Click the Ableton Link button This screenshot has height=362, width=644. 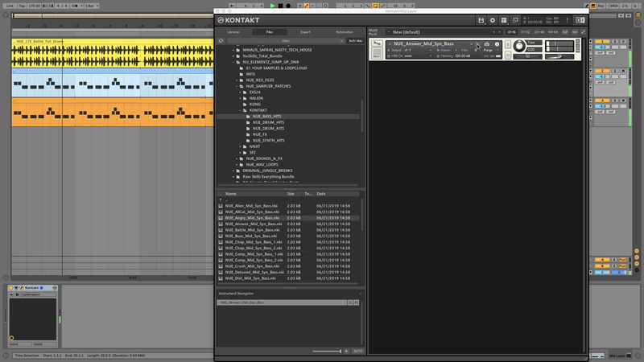10,6
